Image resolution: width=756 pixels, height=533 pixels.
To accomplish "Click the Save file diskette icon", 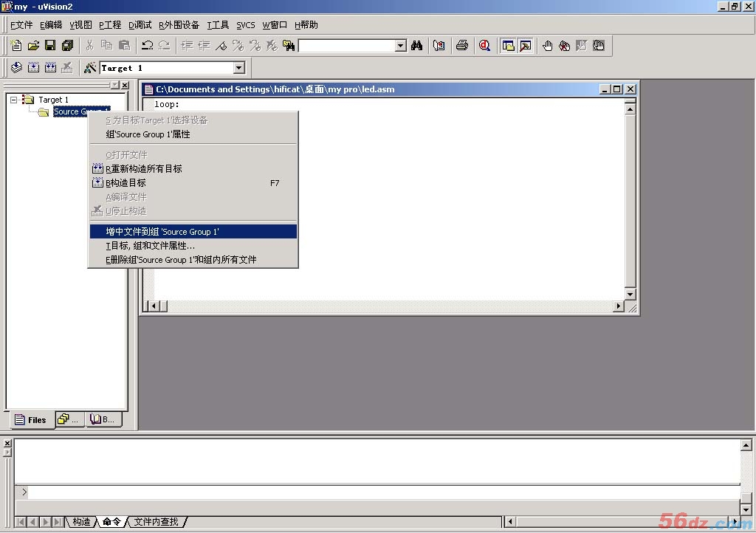I will pyautogui.click(x=50, y=45).
